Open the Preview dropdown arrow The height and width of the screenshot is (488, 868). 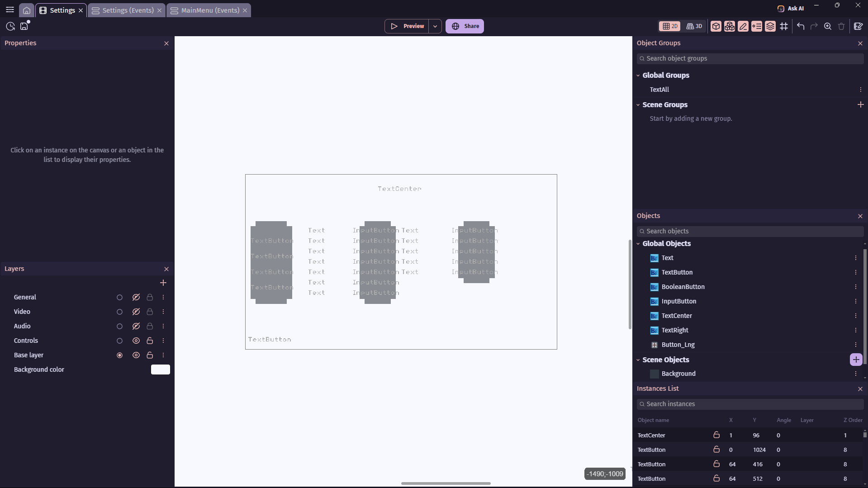point(435,26)
